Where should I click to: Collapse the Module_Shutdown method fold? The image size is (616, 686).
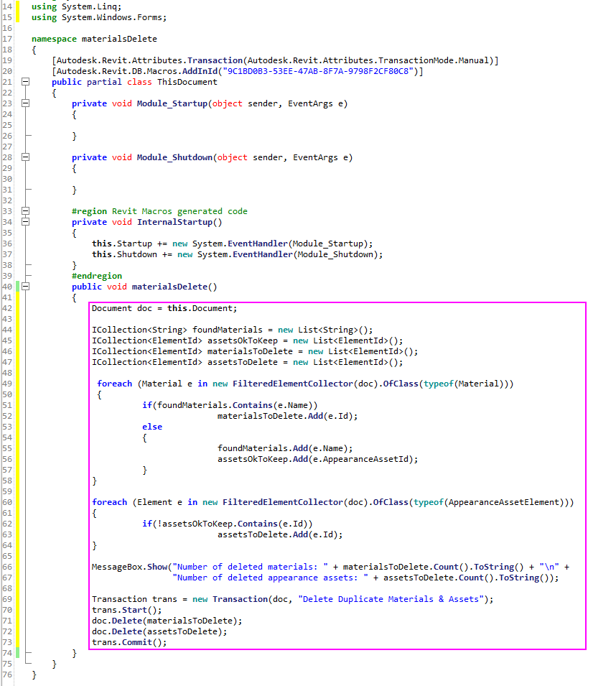coord(26,157)
